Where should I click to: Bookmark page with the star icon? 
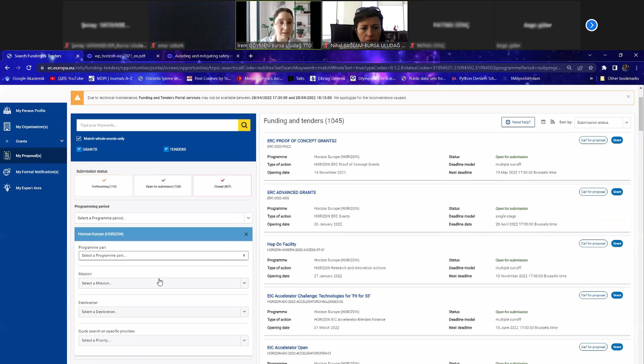[591, 68]
